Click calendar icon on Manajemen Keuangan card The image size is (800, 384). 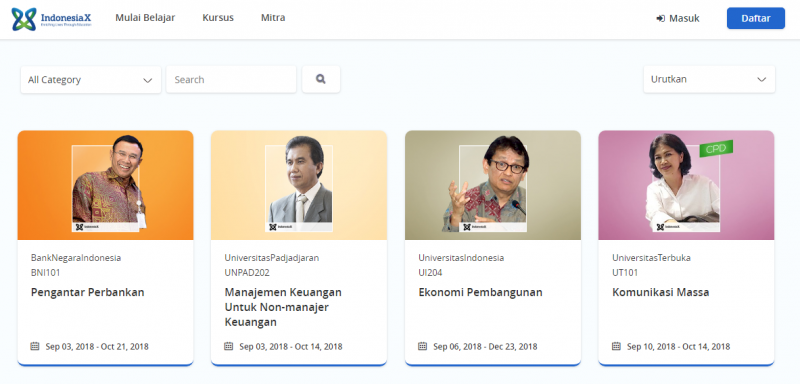click(x=229, y=346)
